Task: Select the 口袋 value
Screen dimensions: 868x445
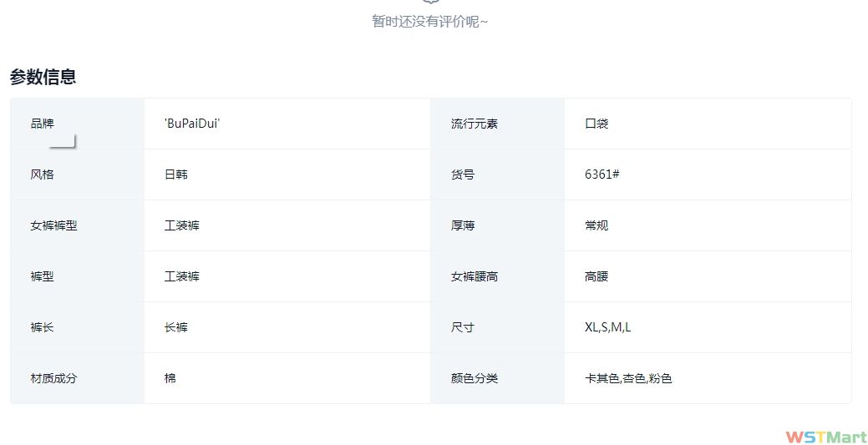Action: coord(596,124)
